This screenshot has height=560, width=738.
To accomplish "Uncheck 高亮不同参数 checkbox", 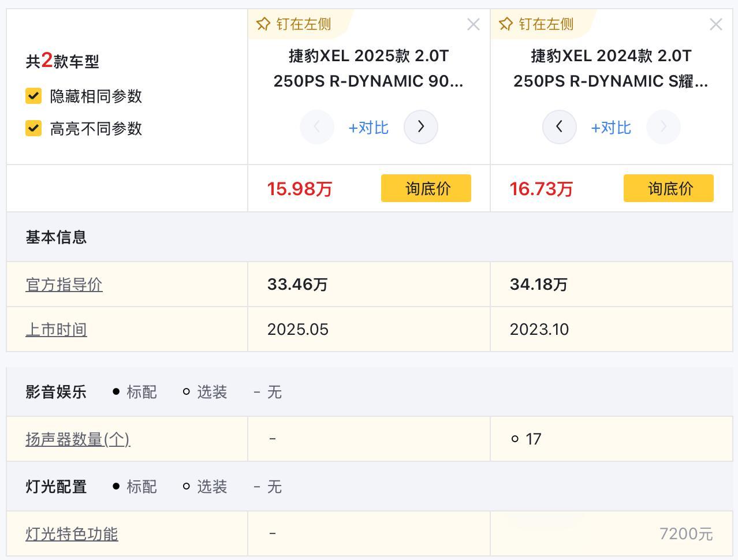I will coord(33,128).
